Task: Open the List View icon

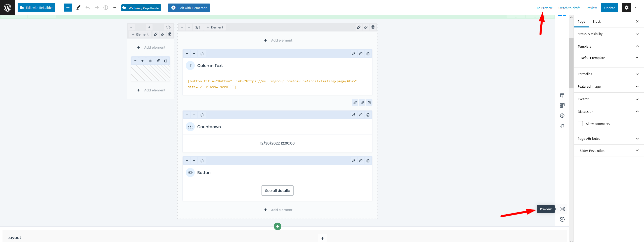Action: point(115,8)
